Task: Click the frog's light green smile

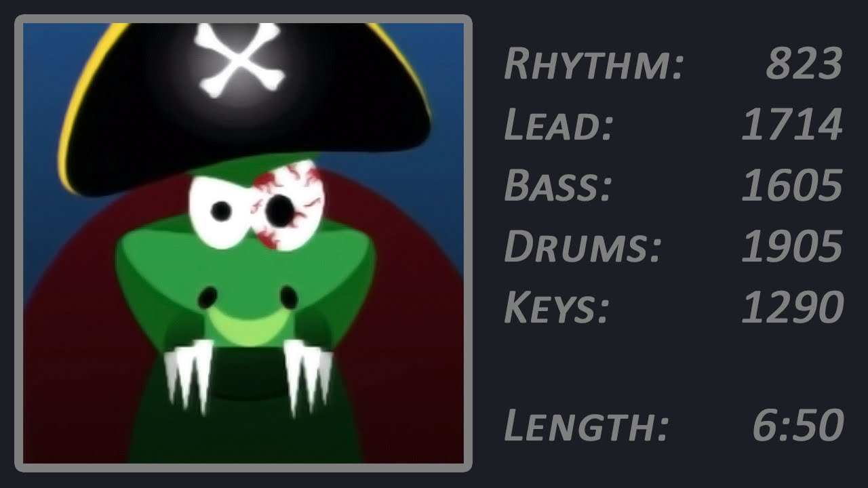Action: 248,320
